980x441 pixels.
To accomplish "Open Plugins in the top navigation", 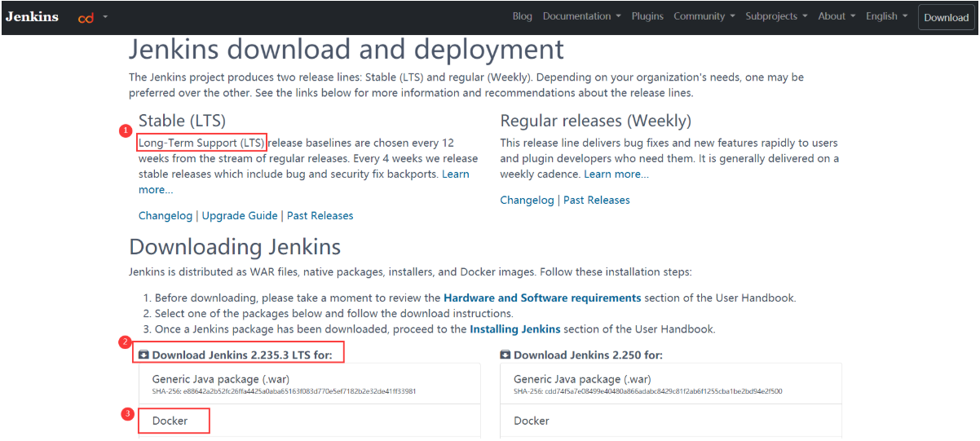I will click(x=647, y=16).
